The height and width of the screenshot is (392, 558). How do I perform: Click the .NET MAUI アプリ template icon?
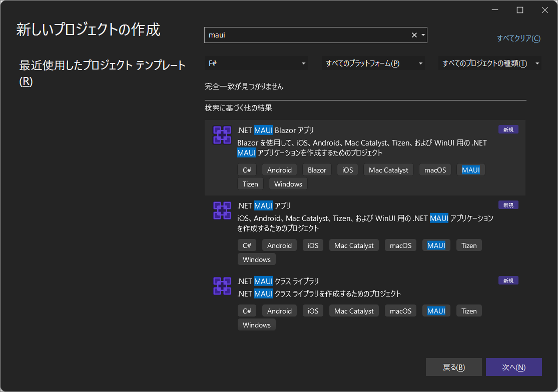(x=222, y=210)
